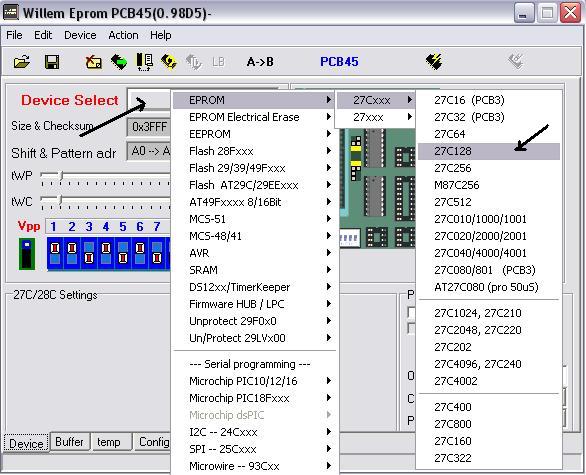Toggle Vpp DIP switch 4
Image resolution: width=586 pixels, height=475 pixels.
tap(106, 253)
